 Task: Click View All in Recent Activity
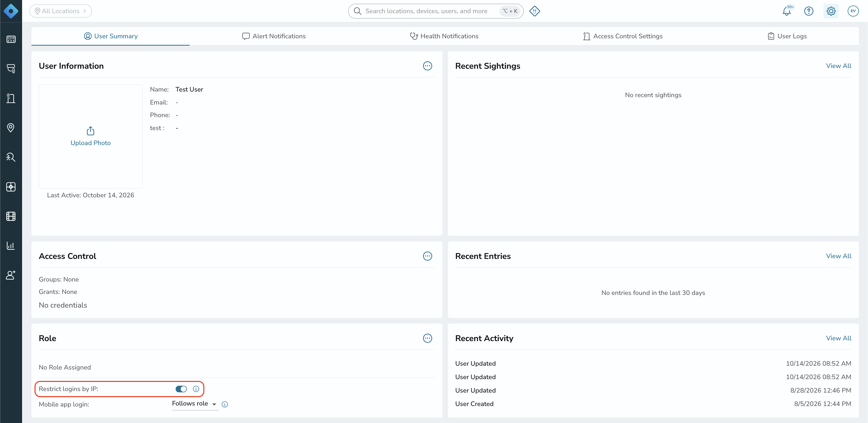[x=838, y=339]
